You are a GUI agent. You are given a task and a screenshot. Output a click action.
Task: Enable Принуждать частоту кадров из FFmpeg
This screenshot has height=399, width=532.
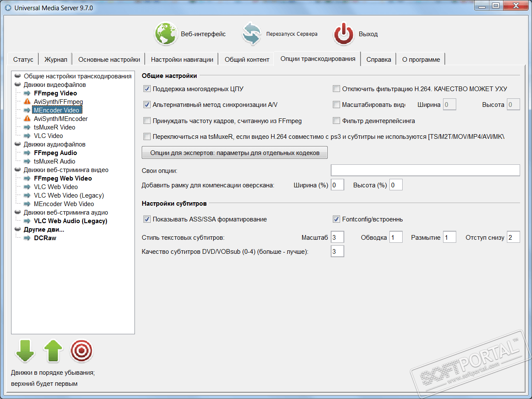[147, 121]
